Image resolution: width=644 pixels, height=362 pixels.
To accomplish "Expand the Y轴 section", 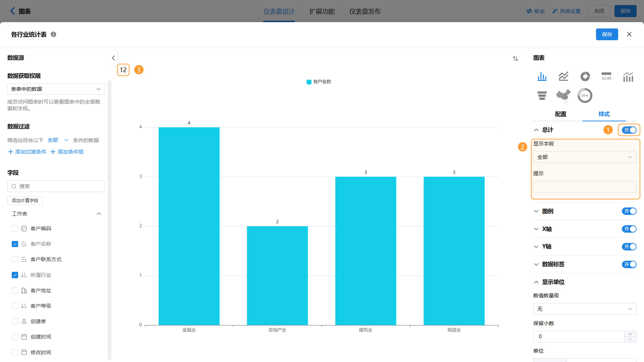I will [536, 247].
